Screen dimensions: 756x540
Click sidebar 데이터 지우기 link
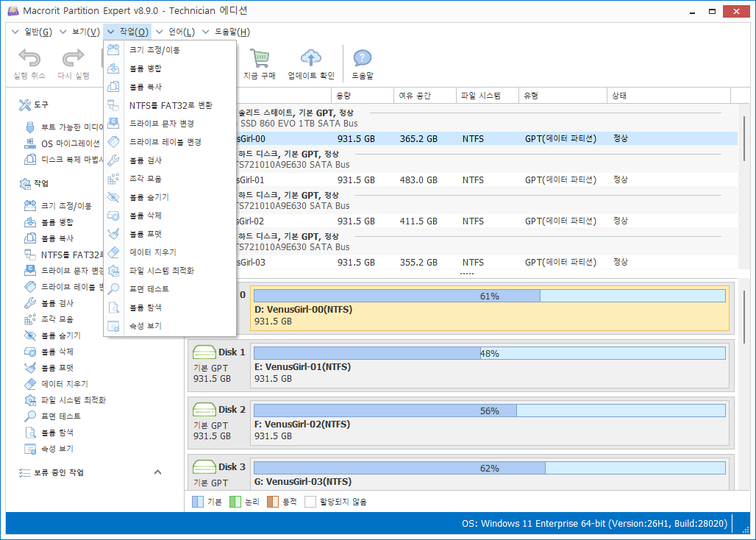[65, 384]
